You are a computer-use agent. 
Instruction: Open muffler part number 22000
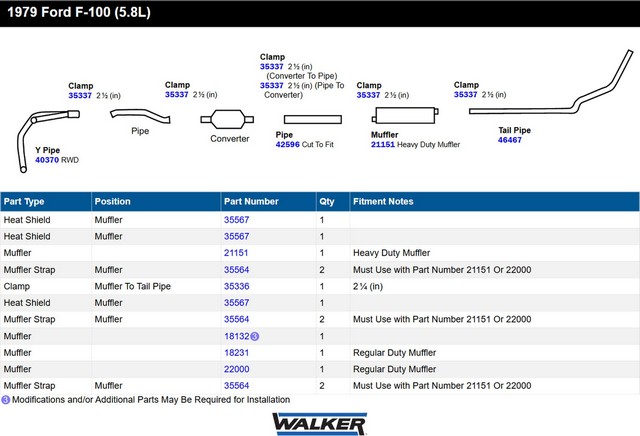pyautogui.click(x=236, y=369)
